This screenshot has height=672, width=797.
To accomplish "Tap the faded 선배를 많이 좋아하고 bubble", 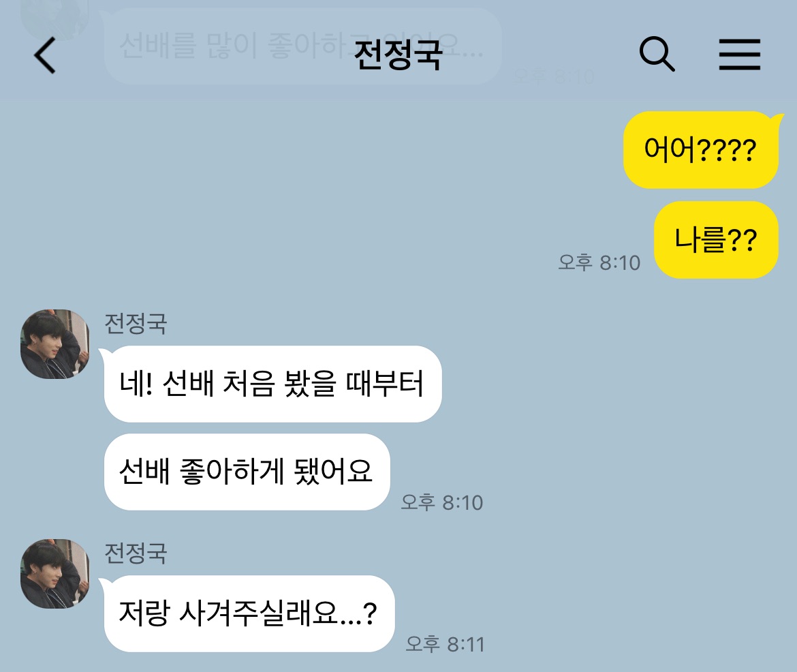I will (303, 46).
